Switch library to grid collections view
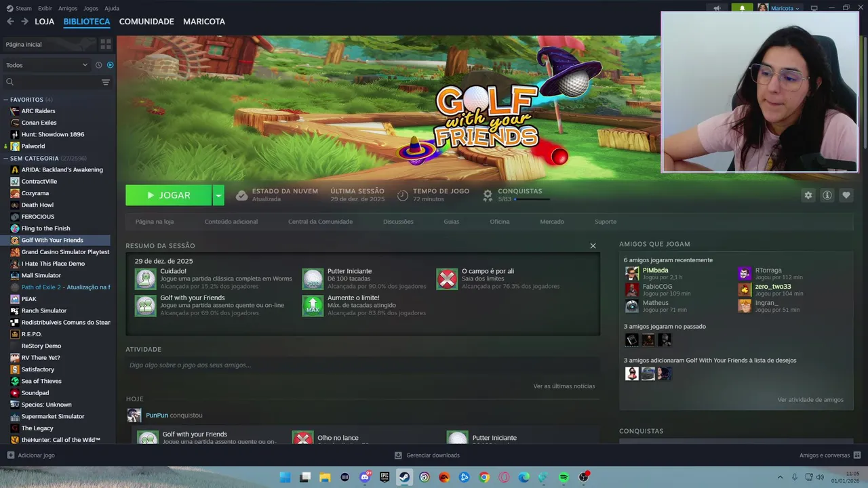868x488 pixels. [106, 44]
